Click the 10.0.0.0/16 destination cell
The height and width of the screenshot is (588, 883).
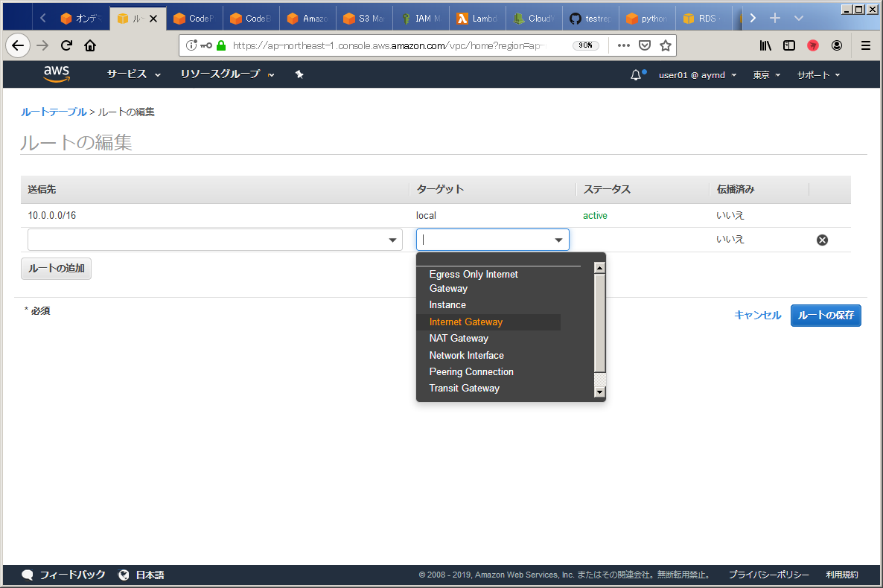(52, 215)
